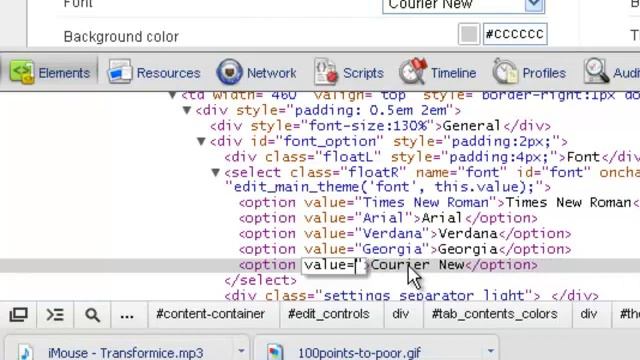Select #tab_contents_colors breadcrumb
Viewport: 640px width, 360px height.
495,314
